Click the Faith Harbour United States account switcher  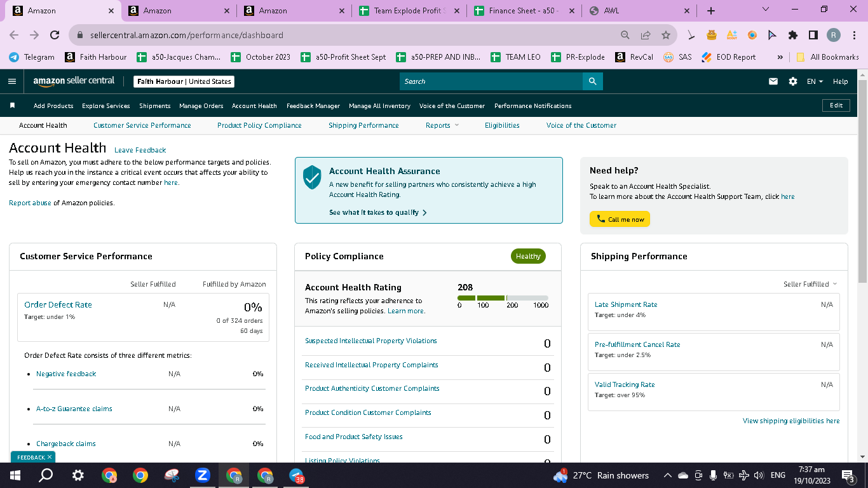coord(184,81)
